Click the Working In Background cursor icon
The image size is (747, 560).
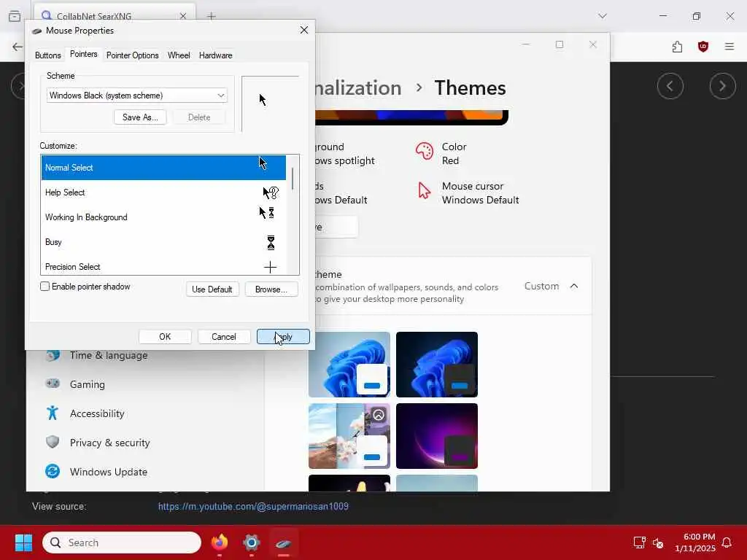point(267,212)
